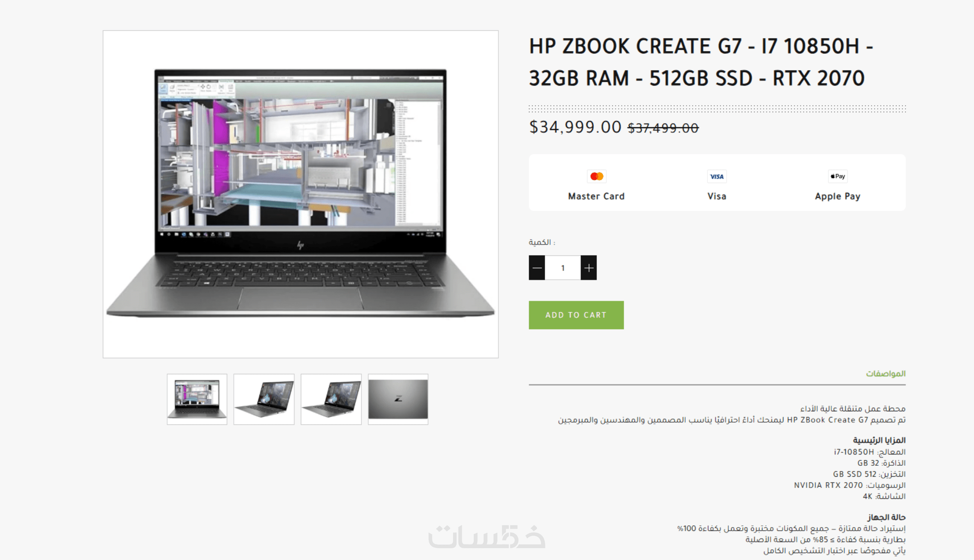Select the first thumbnail showing front view
This screenshot has width=974, height=560.
(x=197, y=399)
